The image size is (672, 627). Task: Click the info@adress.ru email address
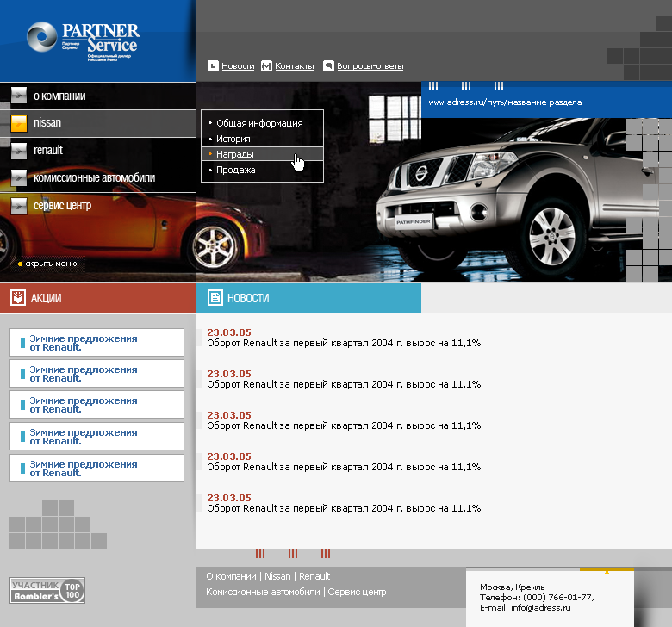click(540, 608)
